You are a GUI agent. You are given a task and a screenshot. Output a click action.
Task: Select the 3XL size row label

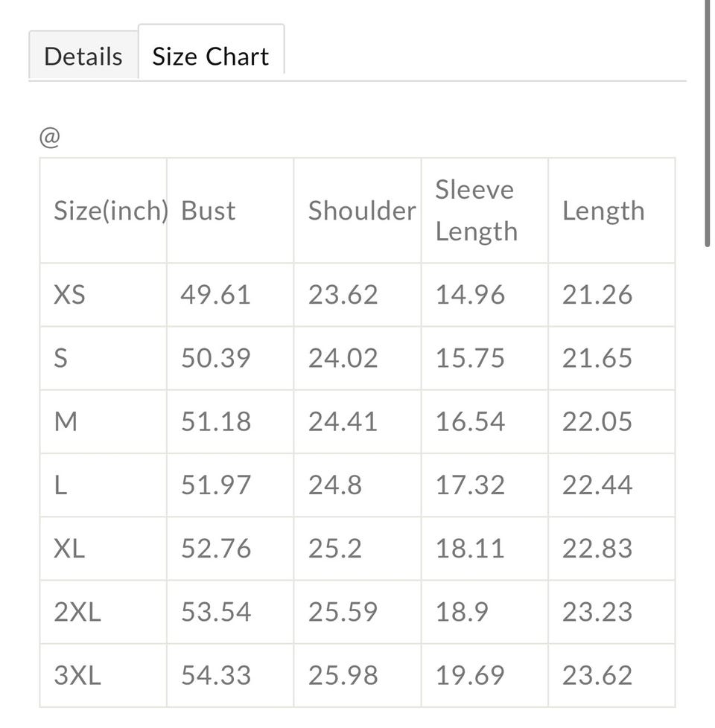click(77, 675)
